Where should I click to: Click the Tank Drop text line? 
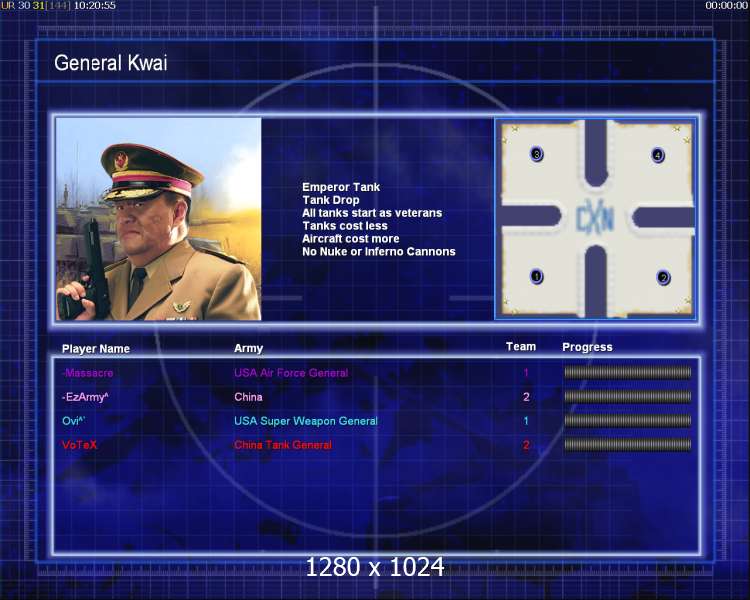[331, 200]
